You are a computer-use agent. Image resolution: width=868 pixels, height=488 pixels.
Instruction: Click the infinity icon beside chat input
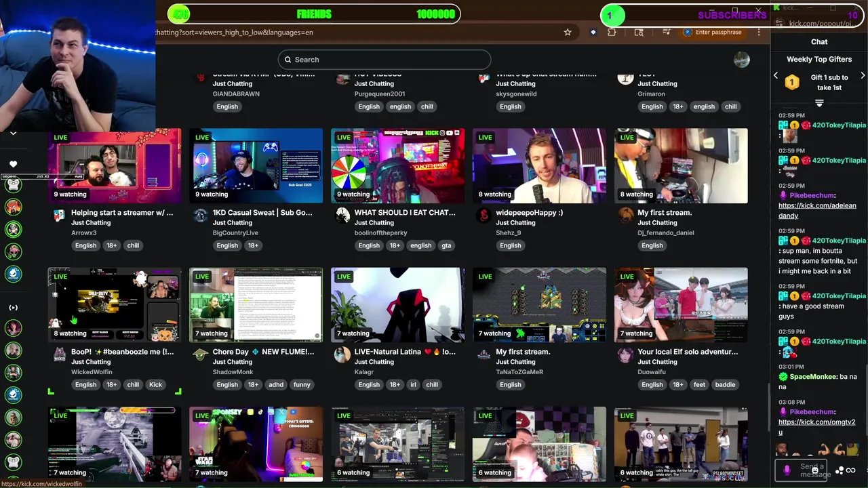(x=850, y=470)
